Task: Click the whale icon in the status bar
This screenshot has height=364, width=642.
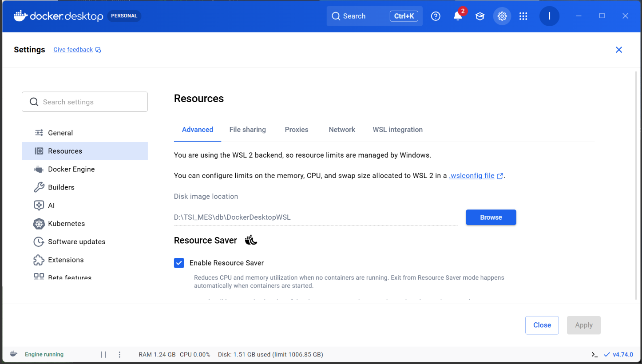Action: [14, 354]
